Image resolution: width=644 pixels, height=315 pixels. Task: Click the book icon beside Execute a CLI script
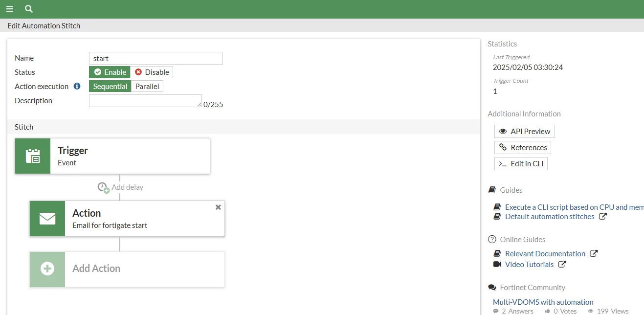pyautogui.click(x=497, y=207)
